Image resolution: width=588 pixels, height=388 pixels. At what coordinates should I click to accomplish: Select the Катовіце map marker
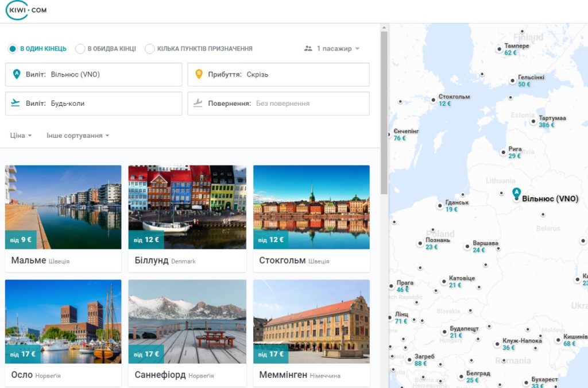[444, 282]
